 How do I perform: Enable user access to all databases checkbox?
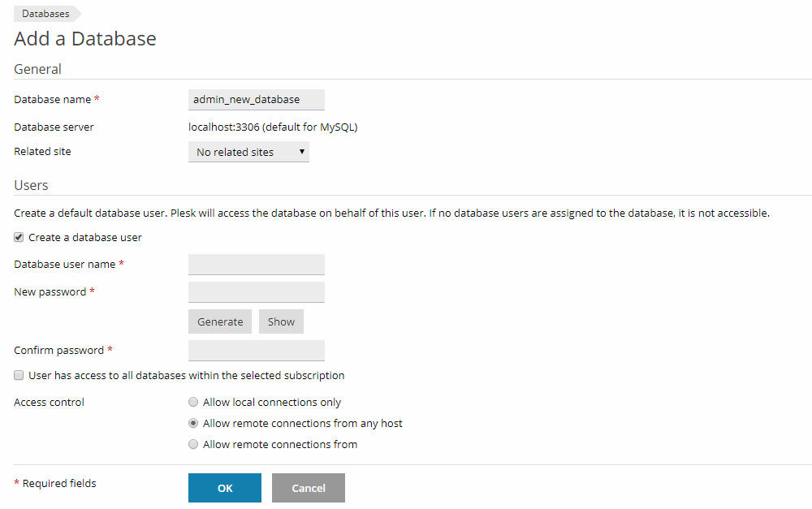coord(19,375)
